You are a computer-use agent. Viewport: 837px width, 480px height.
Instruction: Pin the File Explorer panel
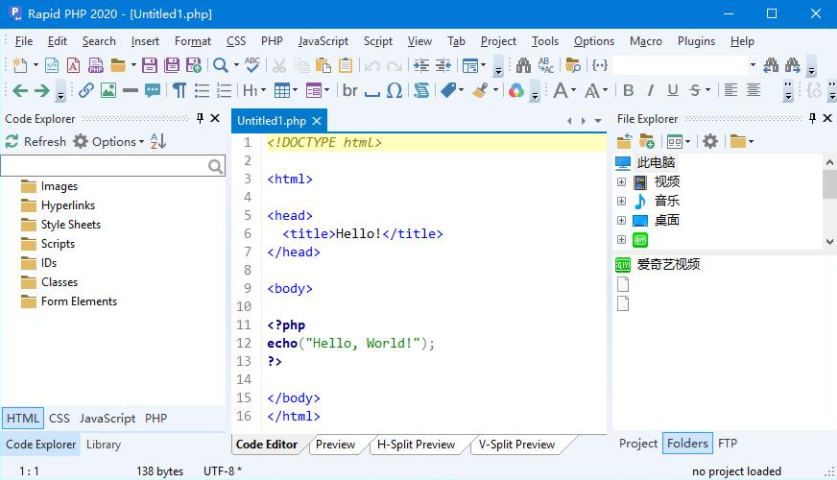[812, 118]
